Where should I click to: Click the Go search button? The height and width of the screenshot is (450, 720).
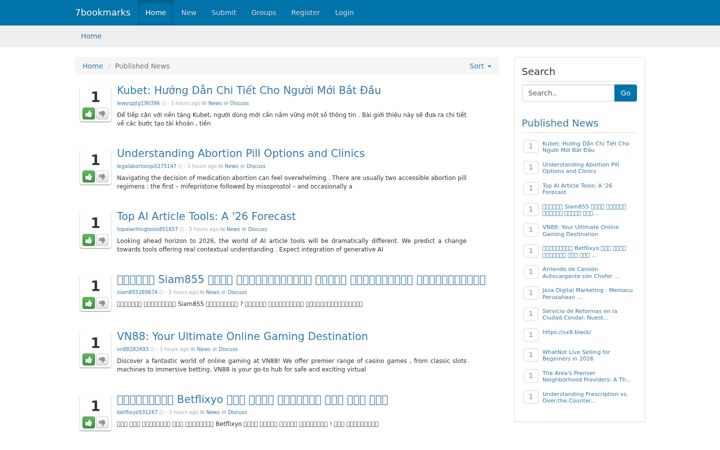[x=625, y=93]
